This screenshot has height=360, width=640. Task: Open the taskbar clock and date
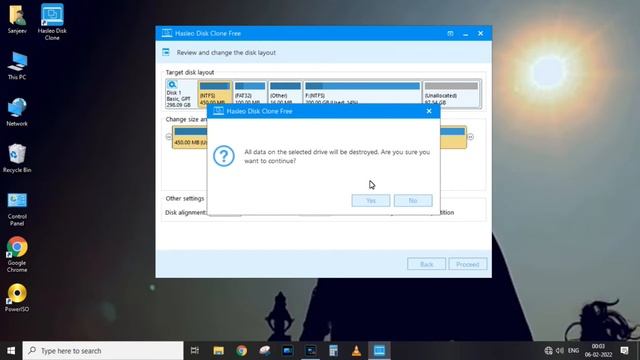pyautogui.click(x=598, y=351)
